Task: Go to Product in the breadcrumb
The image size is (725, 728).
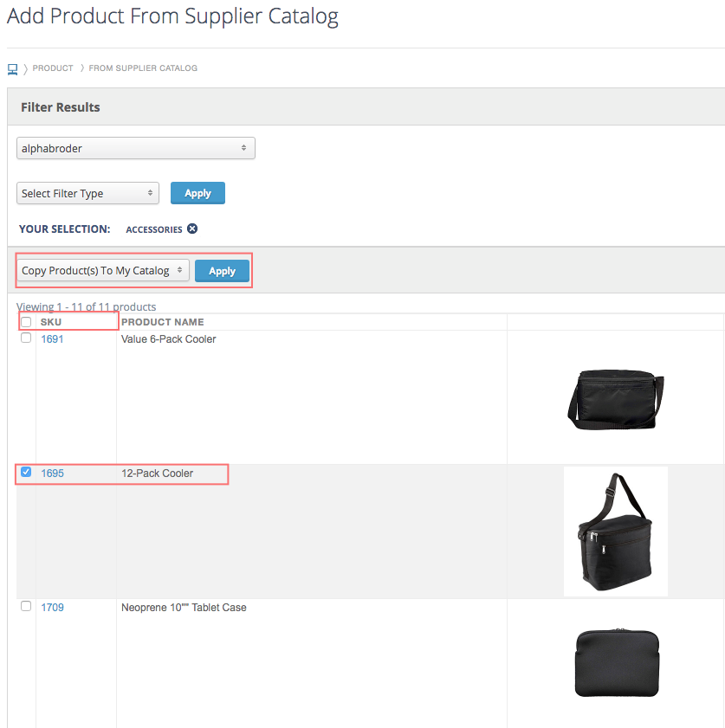Action: coord(53,68)
